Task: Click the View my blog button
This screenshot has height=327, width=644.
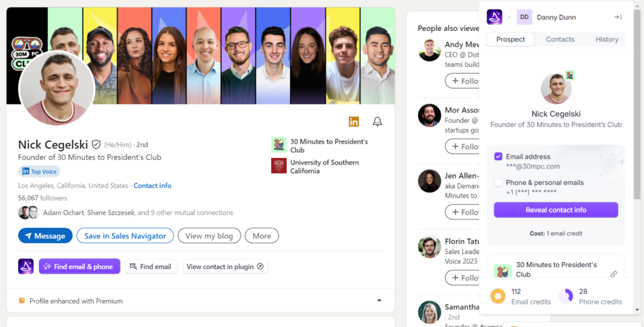Action: (x=209, y=236)
